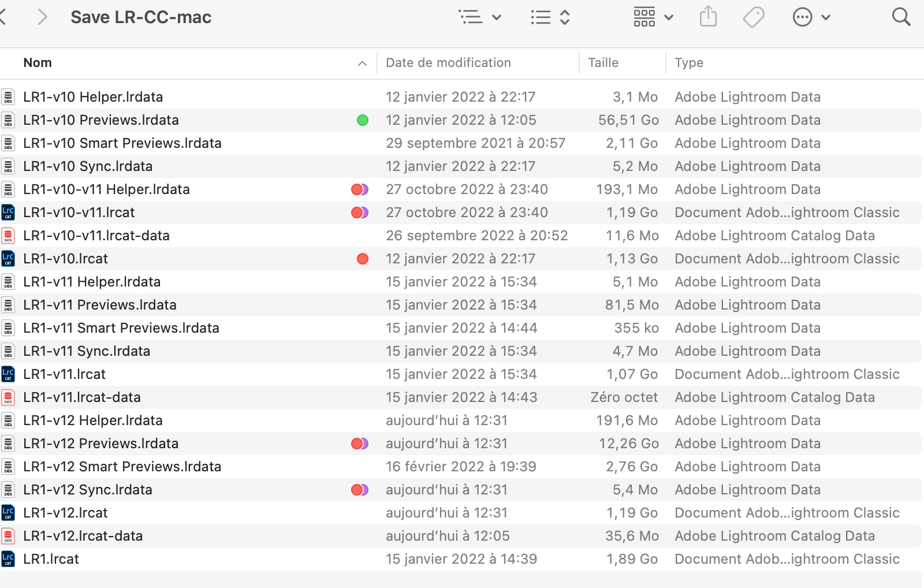Sort by the Nom column header
This screenshot has width=924, height=588.
[38, 62]
